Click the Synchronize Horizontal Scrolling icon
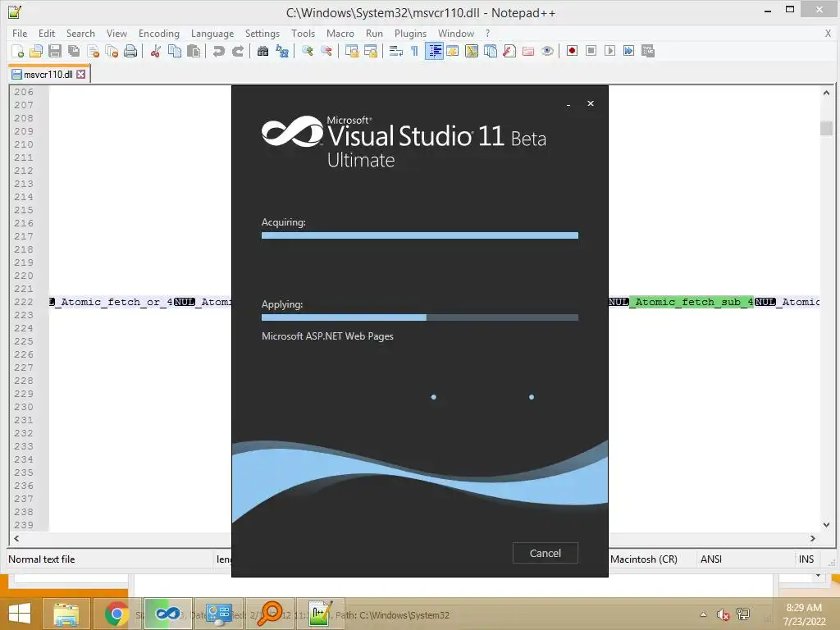This screenshot has width=840, height=630. click(370, 51)
